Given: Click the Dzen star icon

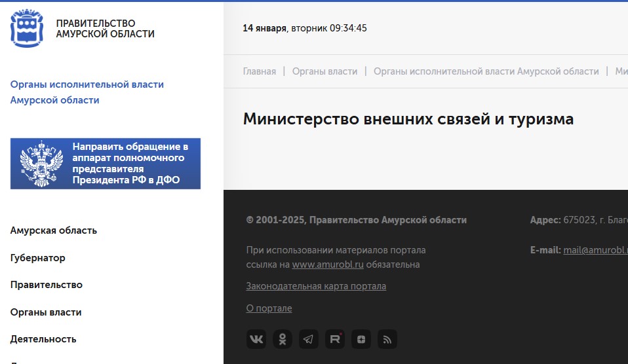Looking at the screenshot, I should [x=361, y=339].
